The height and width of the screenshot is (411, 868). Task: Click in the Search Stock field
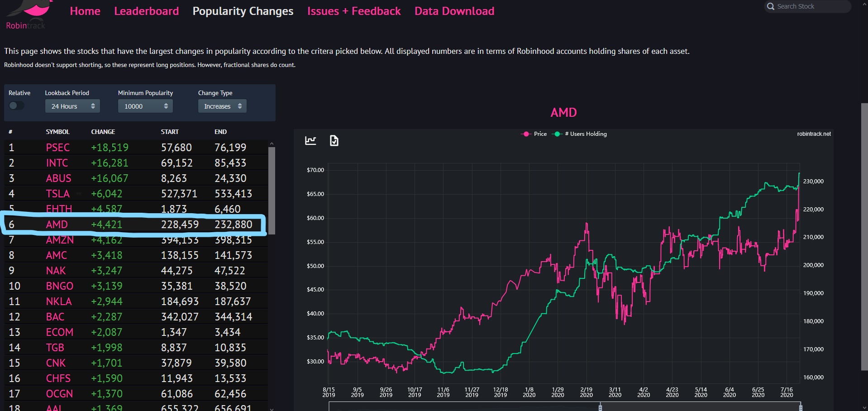810,6
